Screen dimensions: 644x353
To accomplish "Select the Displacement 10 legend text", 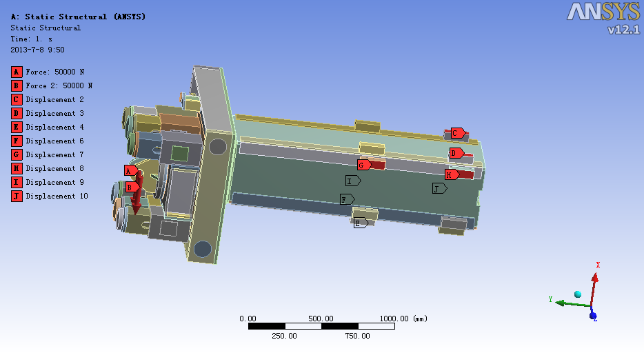I will coord(57,196).
